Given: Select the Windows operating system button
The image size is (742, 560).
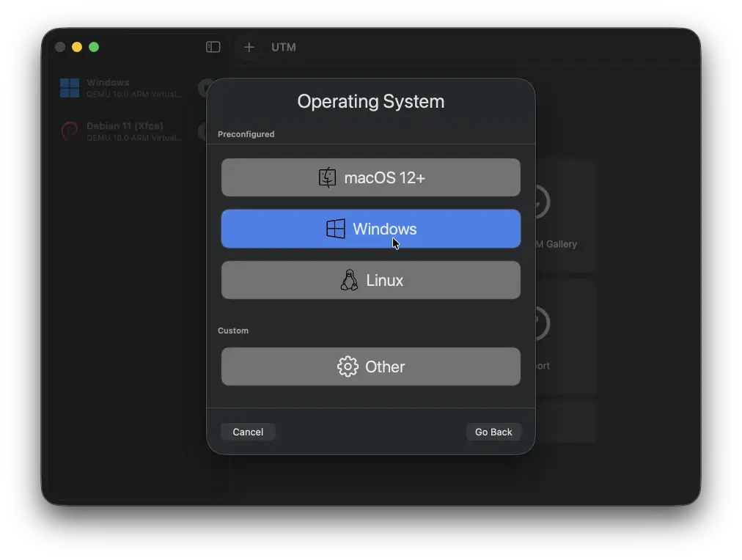Looking at the screenshot, I should click(x=370, y=229).
